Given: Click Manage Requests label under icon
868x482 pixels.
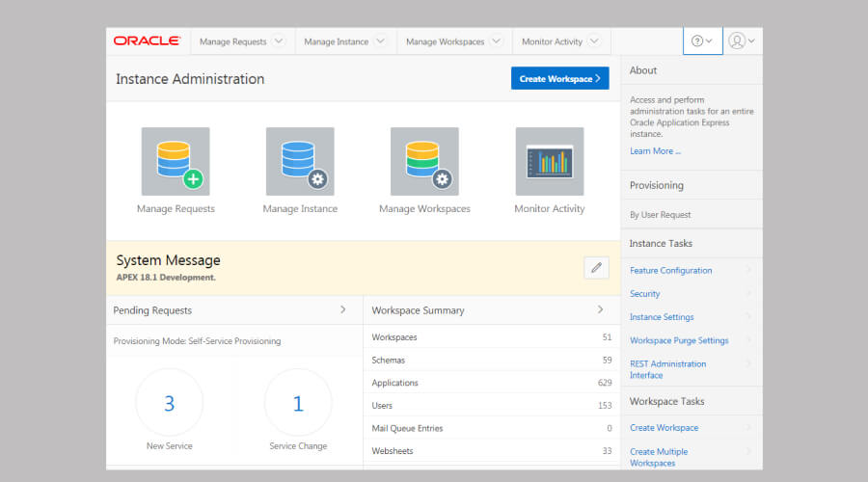Looking at the screenshot, I should coord(176,208).
